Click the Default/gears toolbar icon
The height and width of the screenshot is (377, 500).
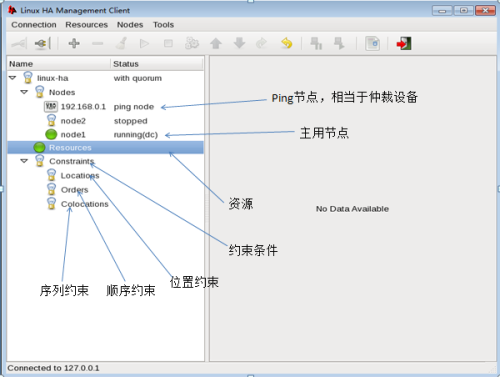(192, 43)
